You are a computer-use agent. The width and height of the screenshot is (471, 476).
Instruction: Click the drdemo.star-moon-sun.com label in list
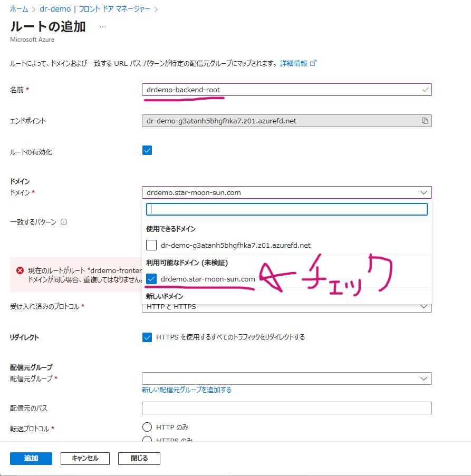coord(208,279)
